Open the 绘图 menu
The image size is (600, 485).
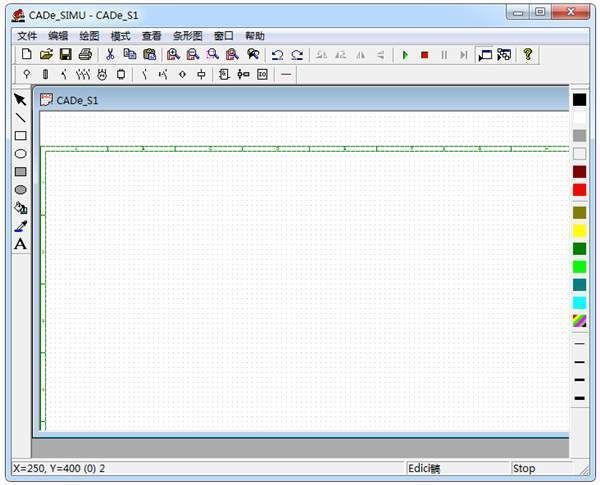89,36
